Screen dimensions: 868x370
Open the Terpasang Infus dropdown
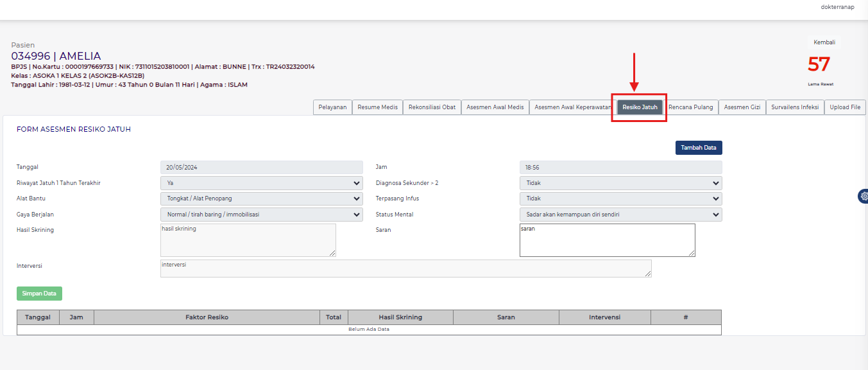[620, 199]
